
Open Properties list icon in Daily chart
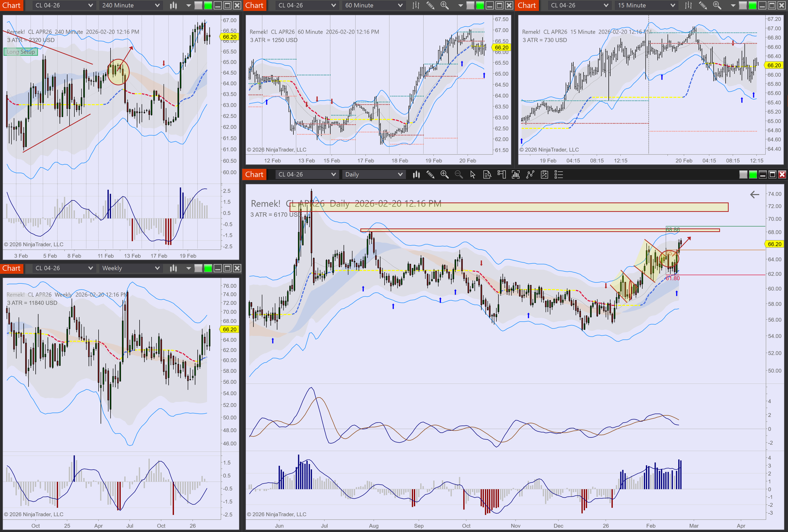(559, 175)
